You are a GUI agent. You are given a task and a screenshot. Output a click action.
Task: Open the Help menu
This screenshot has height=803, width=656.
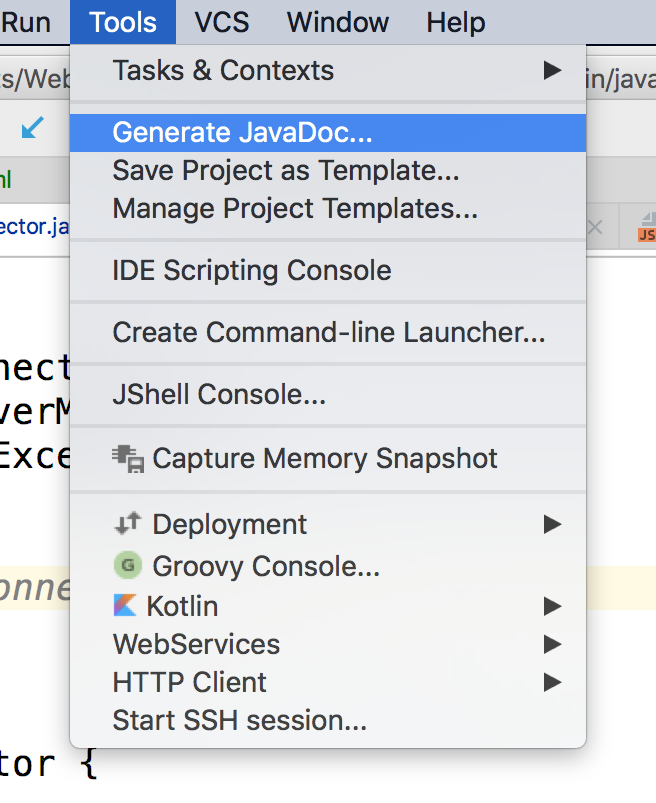coord(455,21)
